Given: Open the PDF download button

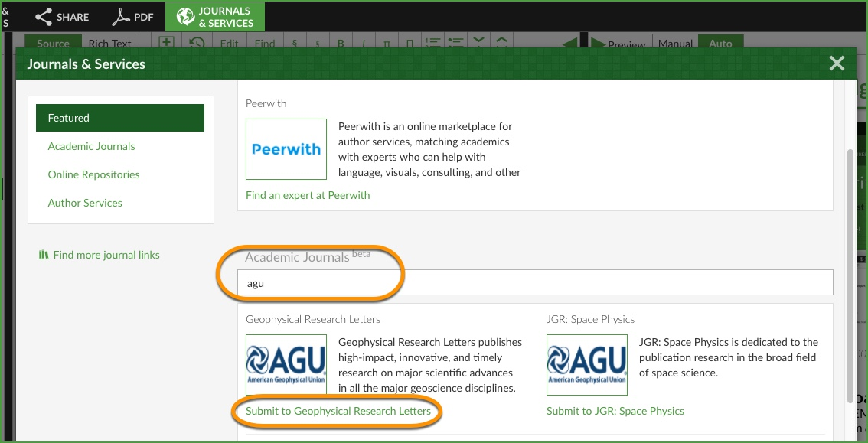Looking at the screenshot, I should pyautogui.click(x=132, y=17).
